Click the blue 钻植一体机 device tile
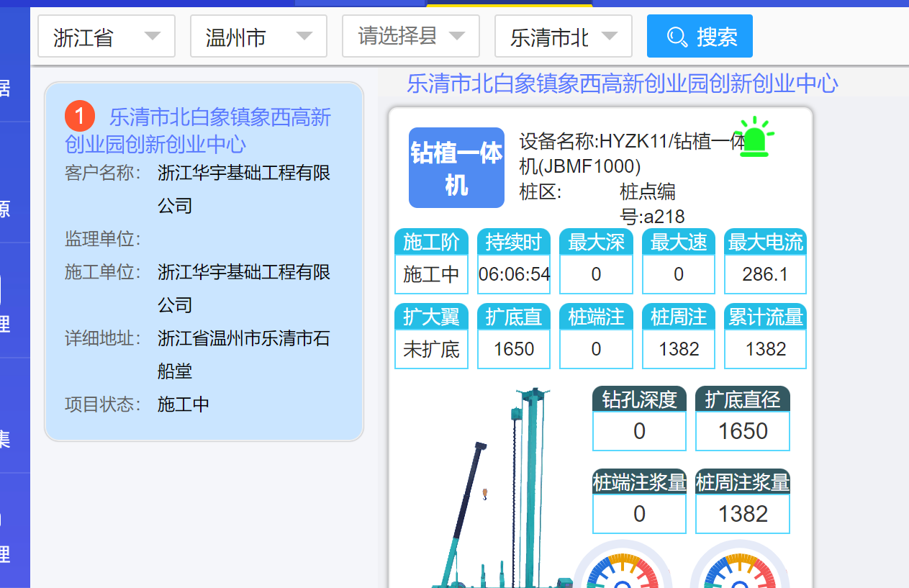Screen dimensions: 909x588 coord(456,168)
